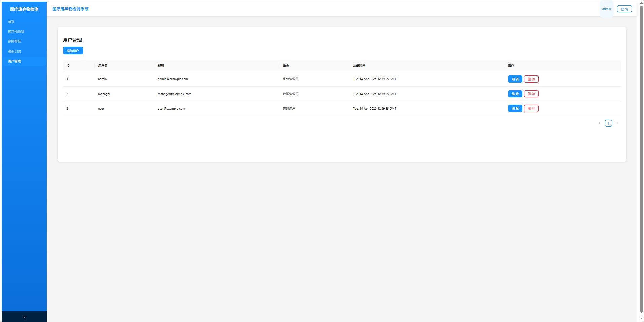The image size is (644, 322).
Task: Delete the manager user row
Action: tap(531, 94)
